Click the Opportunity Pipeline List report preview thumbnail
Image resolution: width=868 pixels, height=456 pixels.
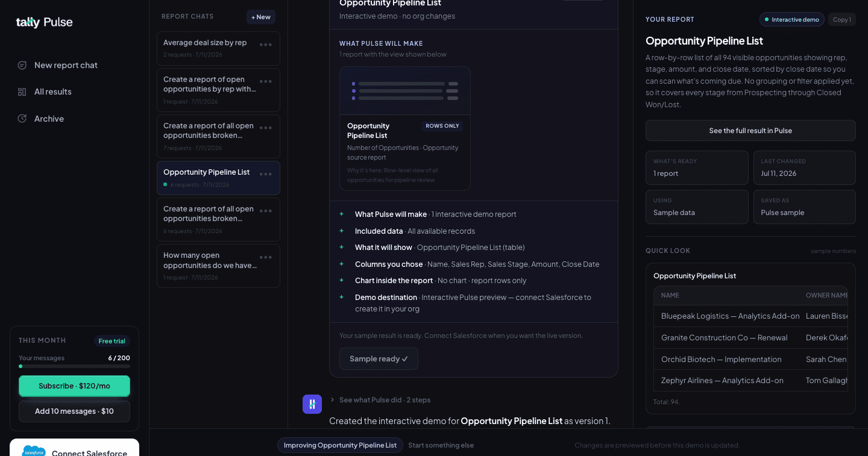405,91
